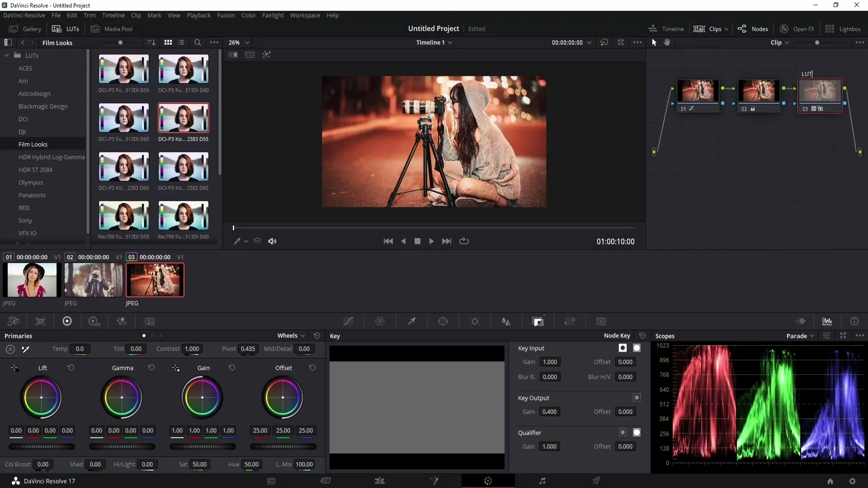Open the Fairlight menu

(x=273, y=15)
